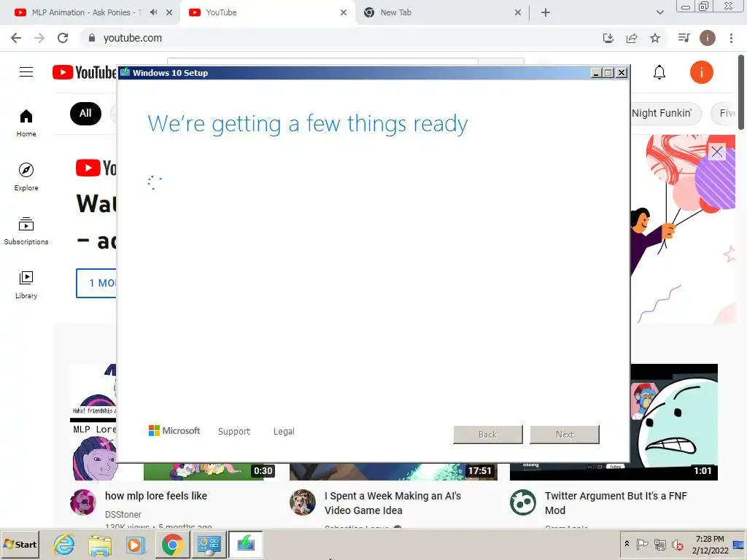
Task: Open Subscriptions in YouTube sidebar
Action: 26,231
